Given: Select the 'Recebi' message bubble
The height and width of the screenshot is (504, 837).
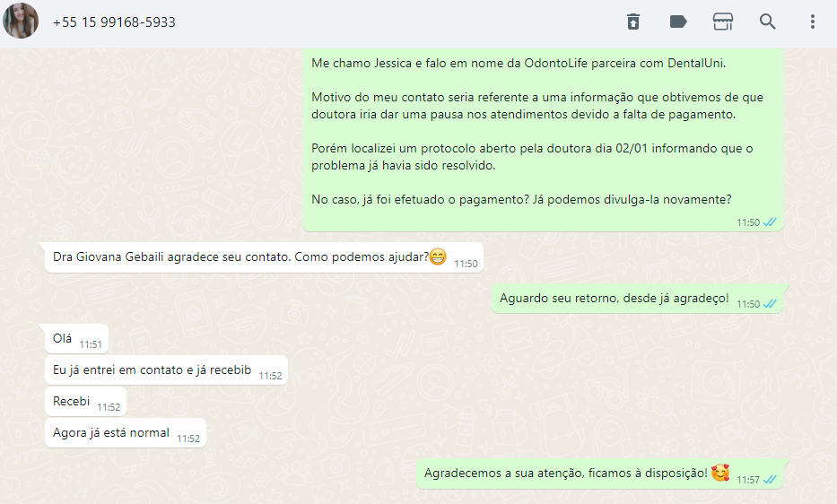Looking at the screenshot, I should [x=85, y=402].
